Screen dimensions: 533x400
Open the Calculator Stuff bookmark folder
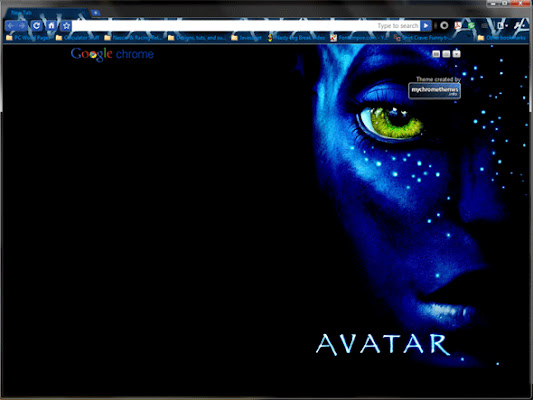tap(77, 38)
